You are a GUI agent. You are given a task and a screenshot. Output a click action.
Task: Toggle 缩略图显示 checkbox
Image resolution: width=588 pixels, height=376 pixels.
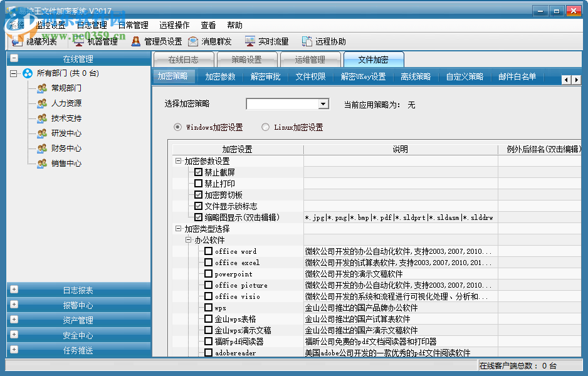coord(198,217)
